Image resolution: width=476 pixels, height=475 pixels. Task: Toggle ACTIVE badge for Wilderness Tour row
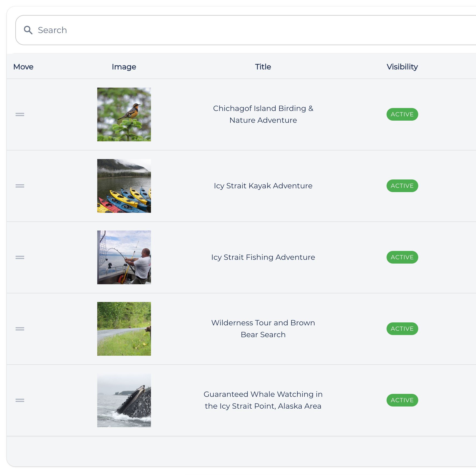(x=402, y=329)
